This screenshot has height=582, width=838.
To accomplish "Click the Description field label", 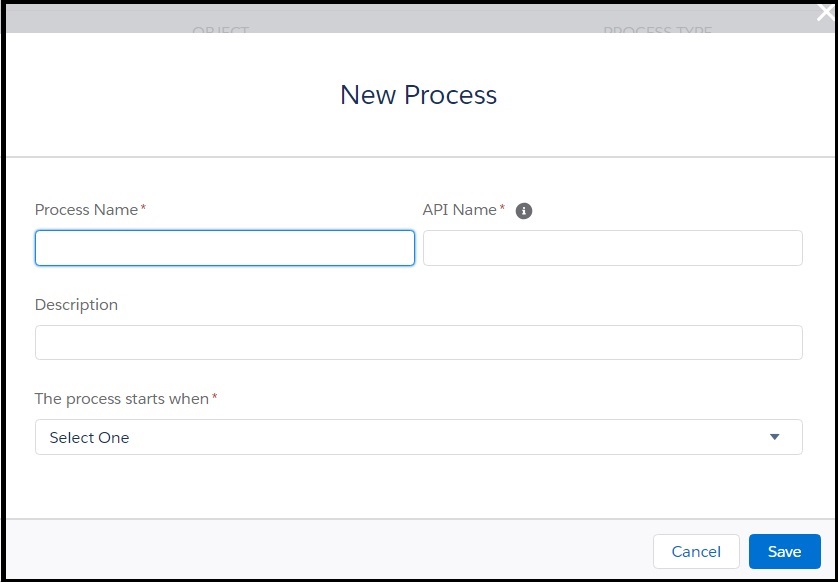I will coord(76,305).
